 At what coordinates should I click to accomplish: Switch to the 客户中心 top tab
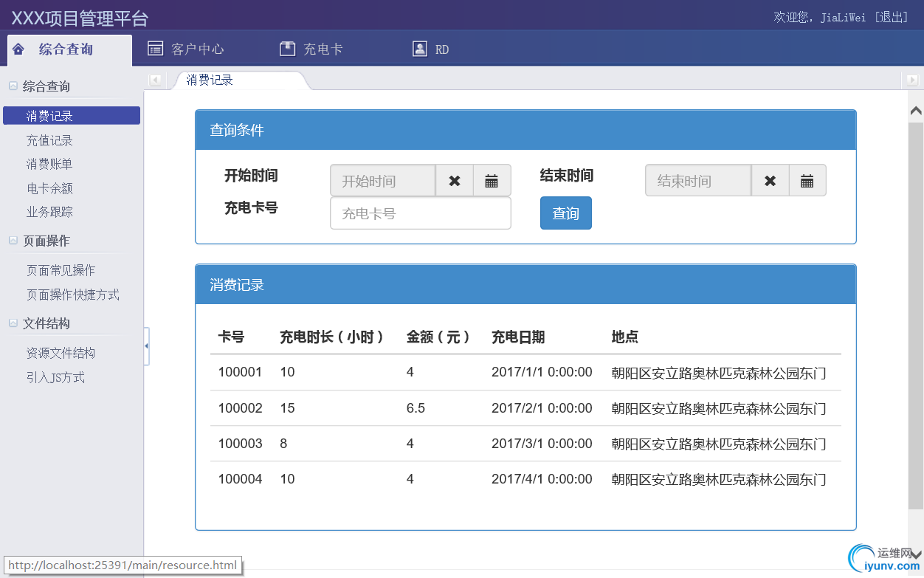pos(197,49)
